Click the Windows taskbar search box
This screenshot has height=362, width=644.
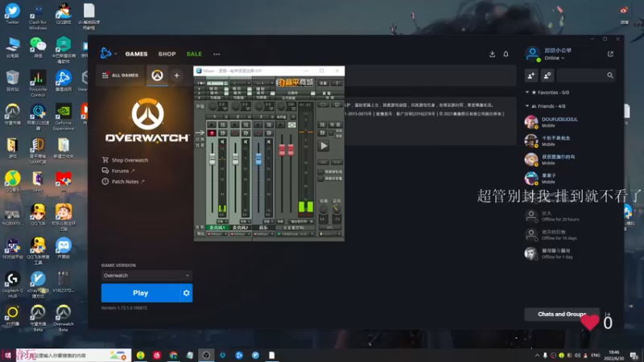click(x=73, y=356)
